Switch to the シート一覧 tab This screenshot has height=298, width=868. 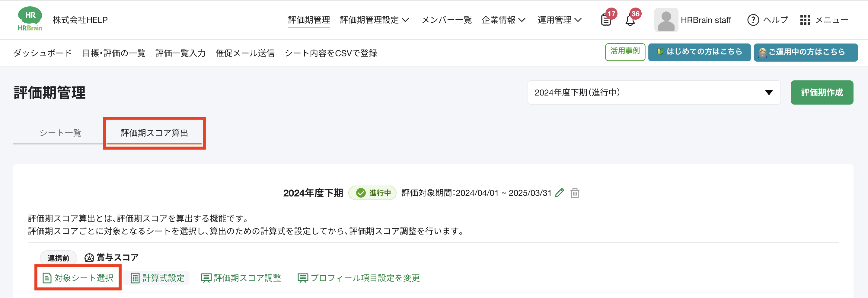coord(60,133)
